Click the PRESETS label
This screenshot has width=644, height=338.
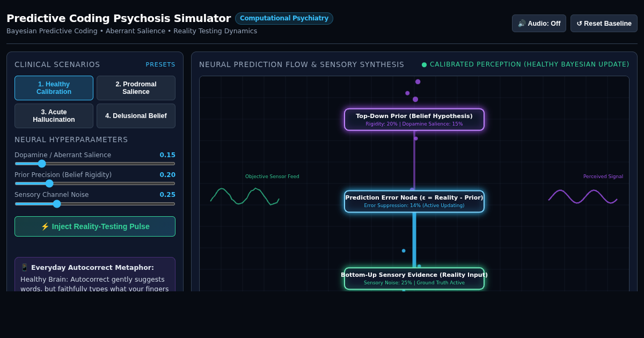tap(160, 64)
